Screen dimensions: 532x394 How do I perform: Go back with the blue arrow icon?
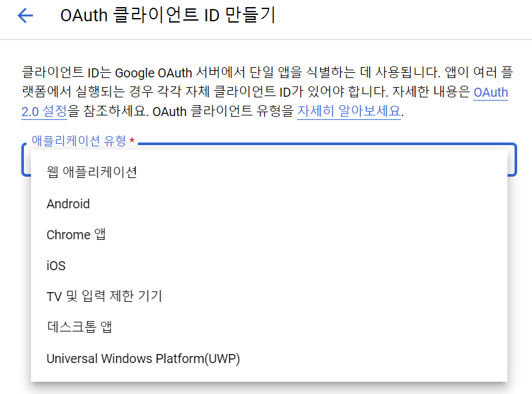point(25,15)
